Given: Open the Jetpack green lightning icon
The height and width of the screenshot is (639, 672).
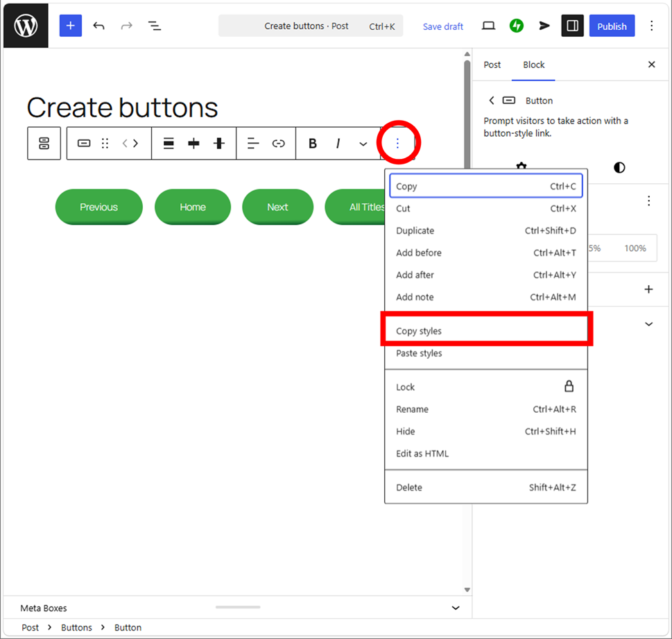Looking at the screenshot, I should pos(517,26).
